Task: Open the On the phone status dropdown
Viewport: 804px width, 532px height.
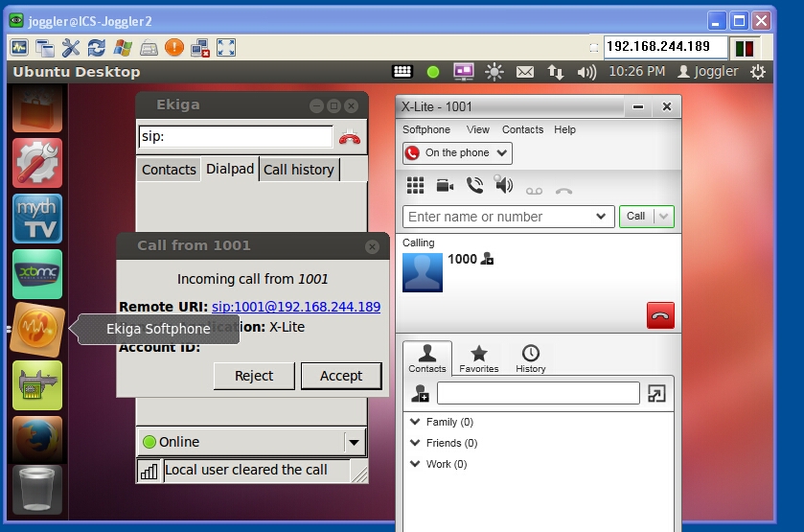Action: [x=457, y=152]
